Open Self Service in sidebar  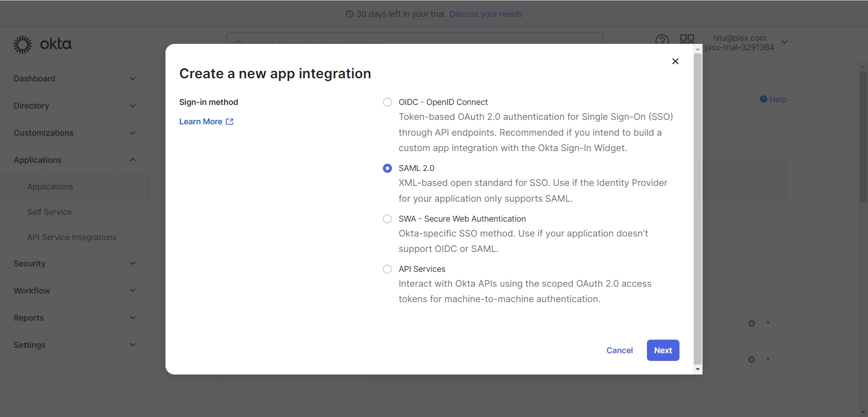click(49, 212)
